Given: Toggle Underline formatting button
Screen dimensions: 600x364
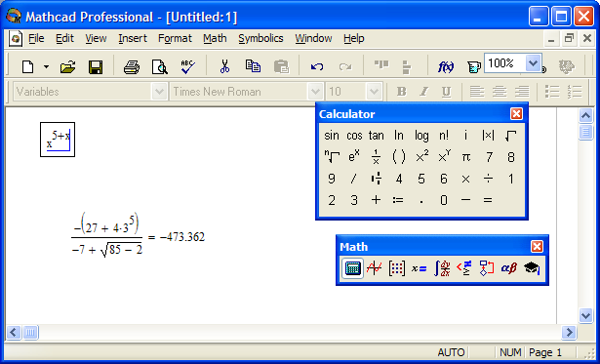Looking at the screenshot, I should 446,92.
